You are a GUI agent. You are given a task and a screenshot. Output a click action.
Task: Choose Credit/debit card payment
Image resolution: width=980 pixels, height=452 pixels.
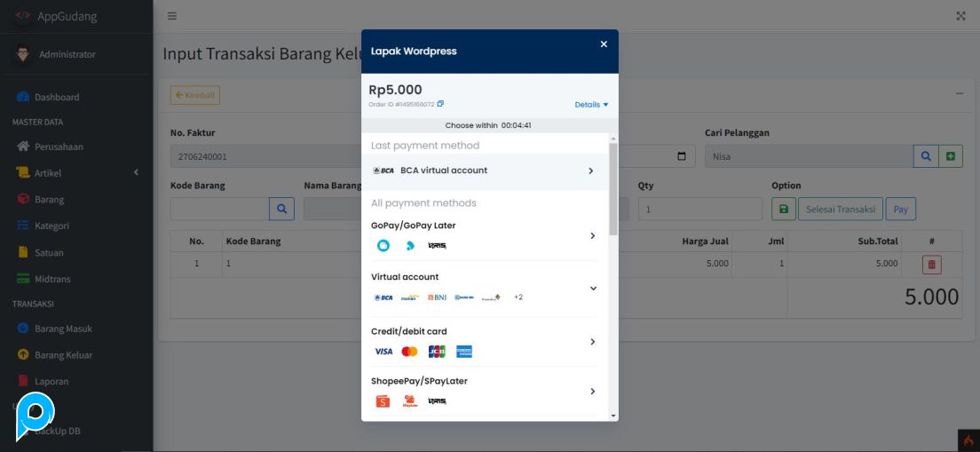(x=484, y=342)
